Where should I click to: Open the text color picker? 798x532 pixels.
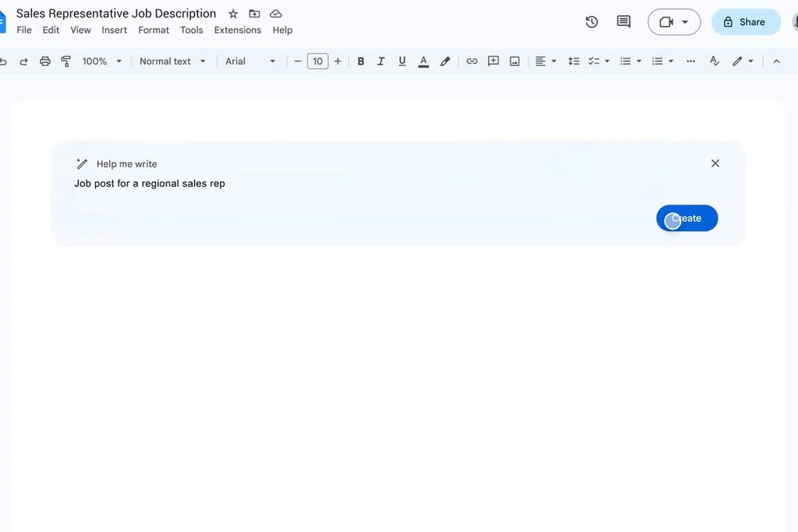tap(423, 62)
